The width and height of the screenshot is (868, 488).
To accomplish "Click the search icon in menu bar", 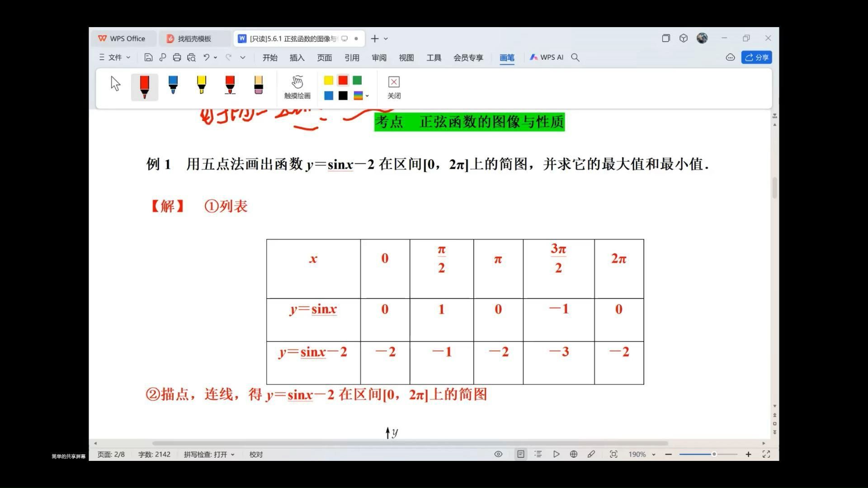I will [576, 57].
